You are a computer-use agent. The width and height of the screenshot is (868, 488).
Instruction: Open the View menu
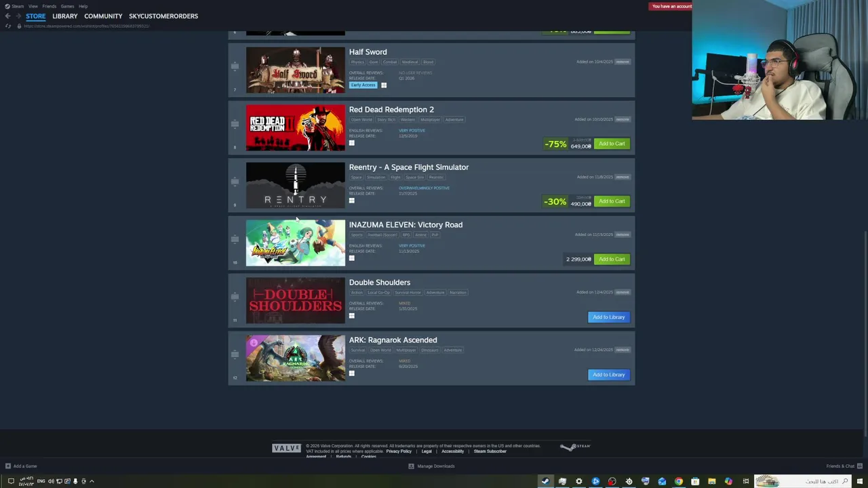point(33,6)
